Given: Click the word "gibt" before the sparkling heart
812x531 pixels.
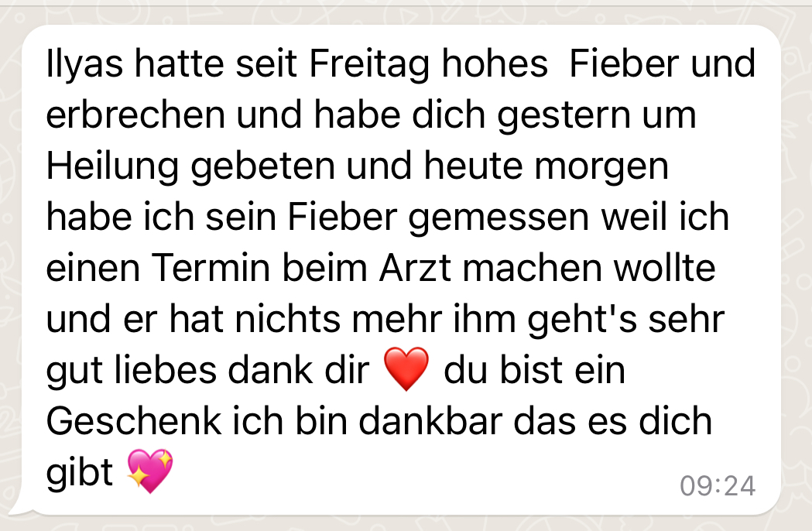Looking at the screenshot, I should (x=80, y=473).
